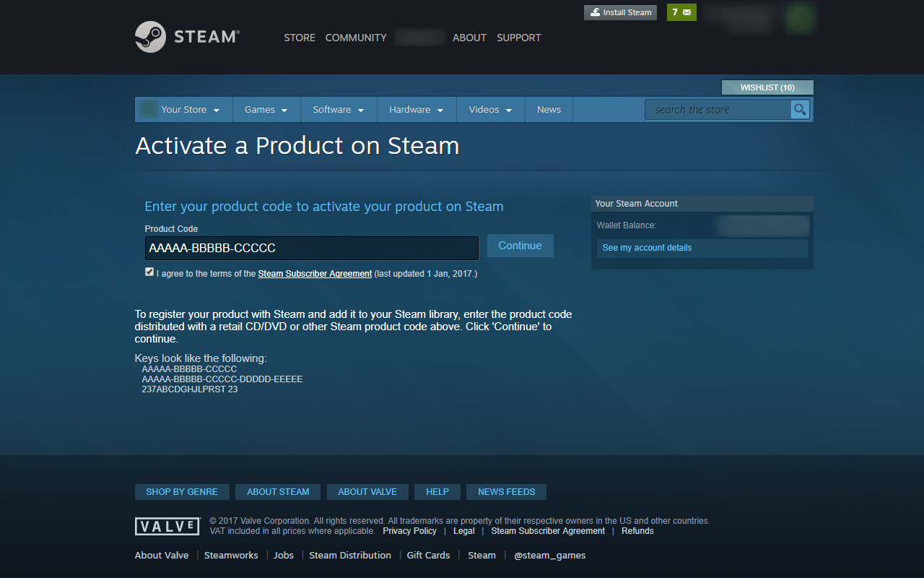Screen dimensions: 924x578
Task: Uncheck the Steam Subscriber Agreement checkbox
Action: [x=149, y=271]
